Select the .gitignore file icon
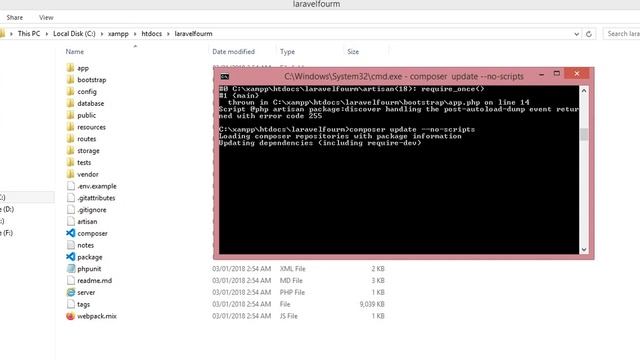The height and width of the screenshot is (360, 640). [71, 210]
